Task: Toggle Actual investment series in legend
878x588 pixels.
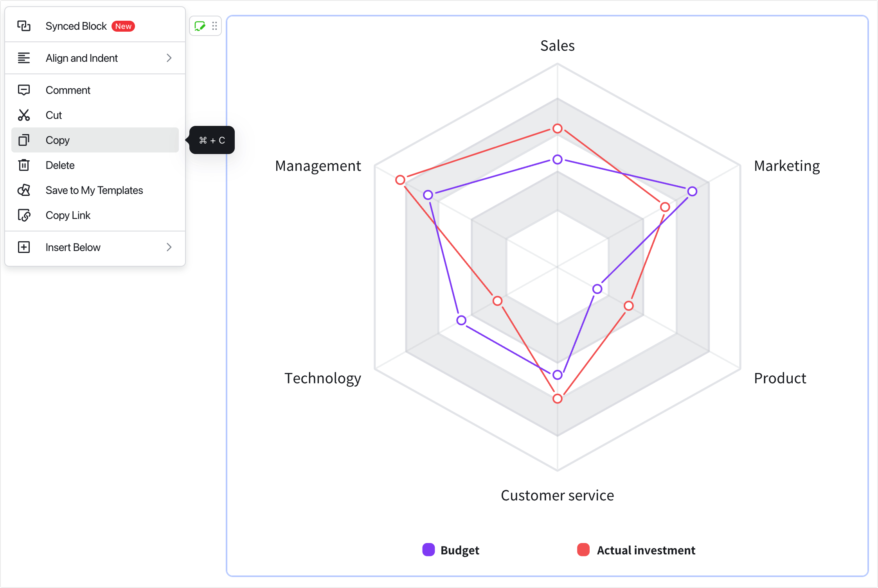Action: tap(636, 550)
